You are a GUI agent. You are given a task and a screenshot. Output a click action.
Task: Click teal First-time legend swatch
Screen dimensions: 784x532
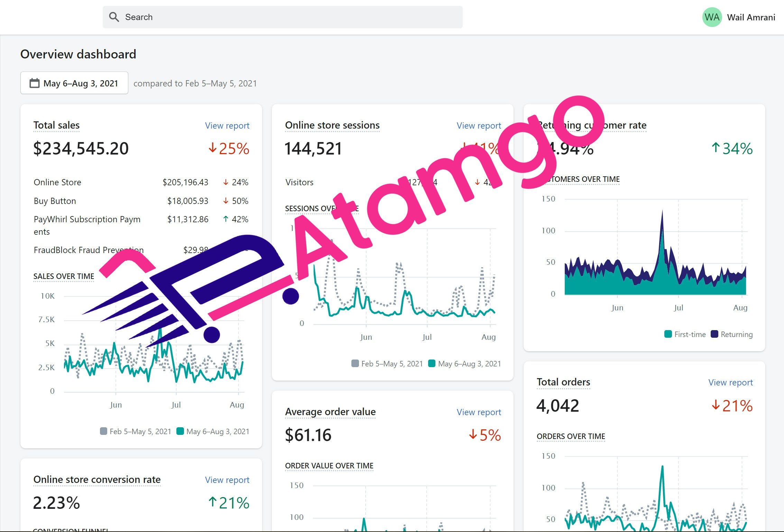[668, 334]
